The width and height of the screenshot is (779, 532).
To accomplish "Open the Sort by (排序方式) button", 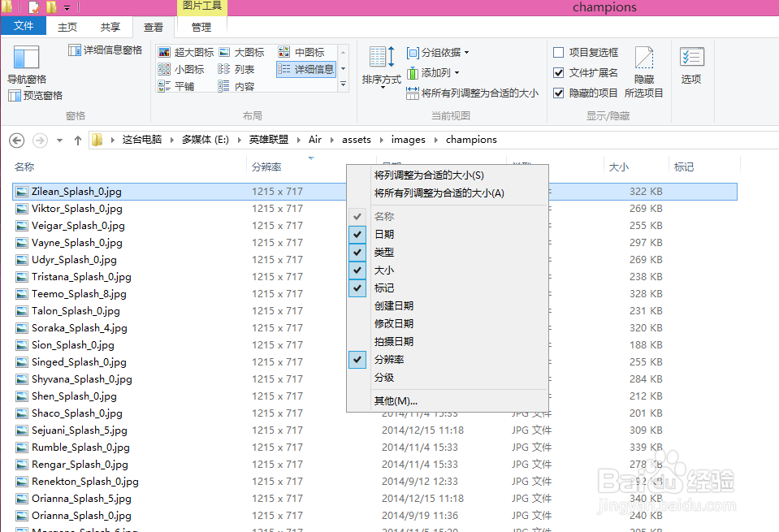I will point(382,67).
